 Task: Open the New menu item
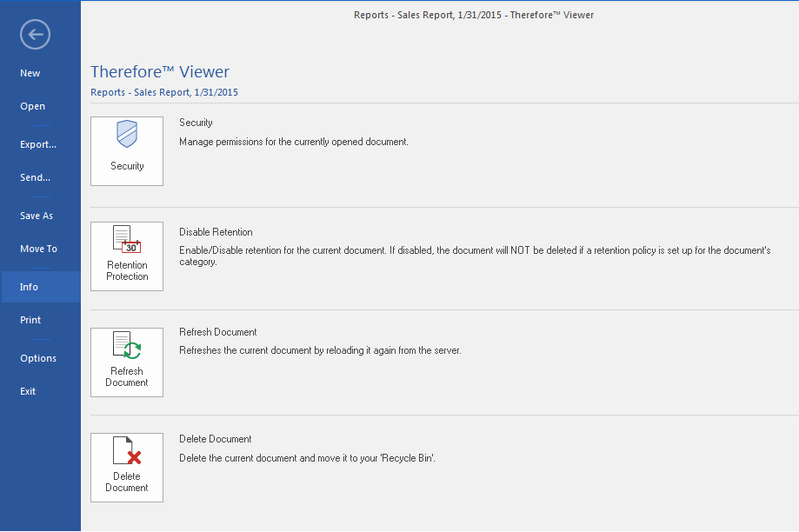(x=30, y=73)
